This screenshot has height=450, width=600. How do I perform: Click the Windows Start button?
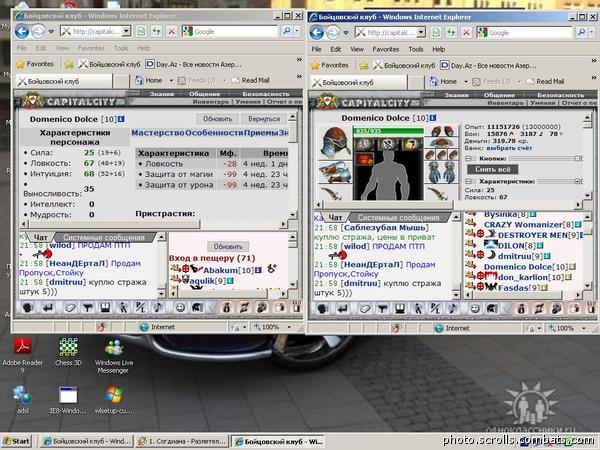(x=16, y=441)
